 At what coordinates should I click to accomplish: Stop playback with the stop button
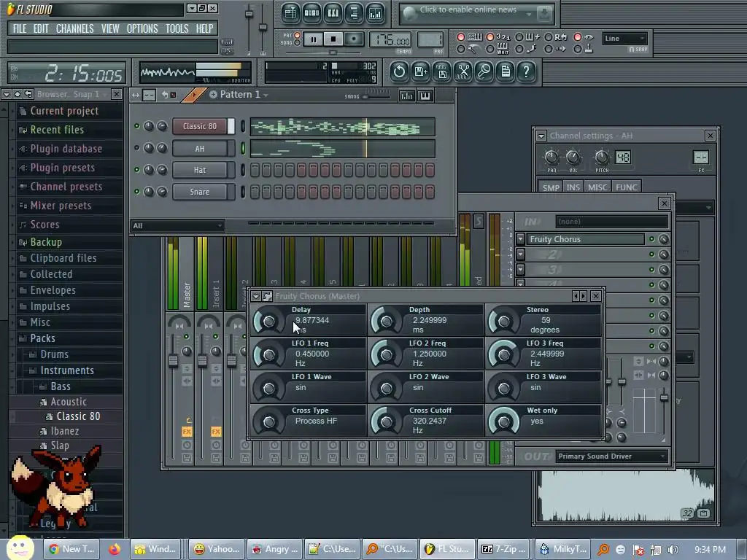(333, 39)
